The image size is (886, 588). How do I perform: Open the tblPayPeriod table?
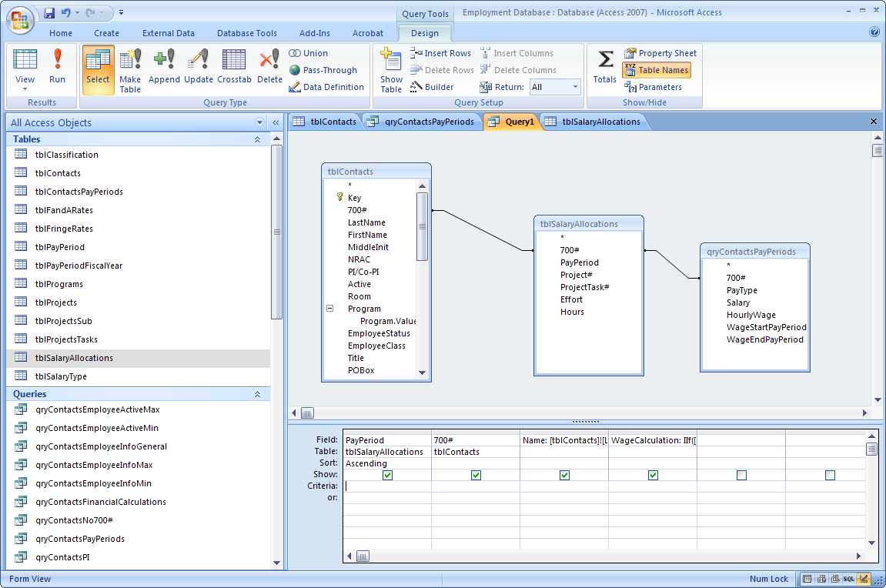coord(60,247)
